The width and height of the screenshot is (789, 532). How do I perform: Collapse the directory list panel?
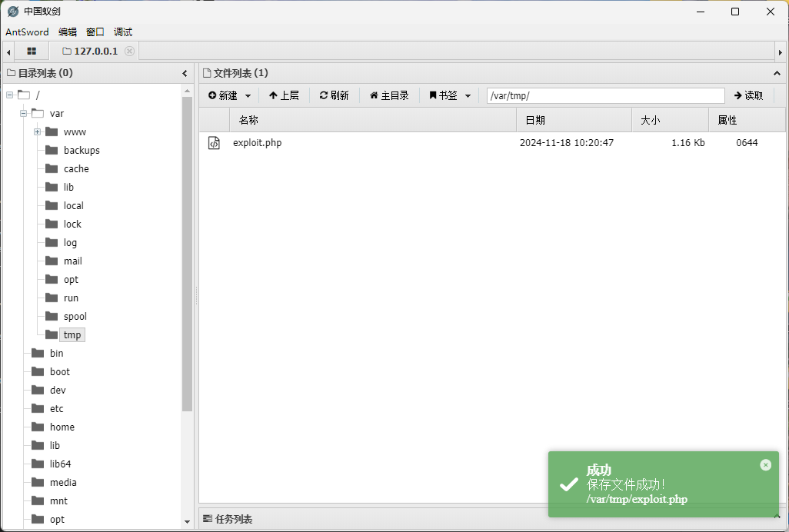tap(185, 74)
